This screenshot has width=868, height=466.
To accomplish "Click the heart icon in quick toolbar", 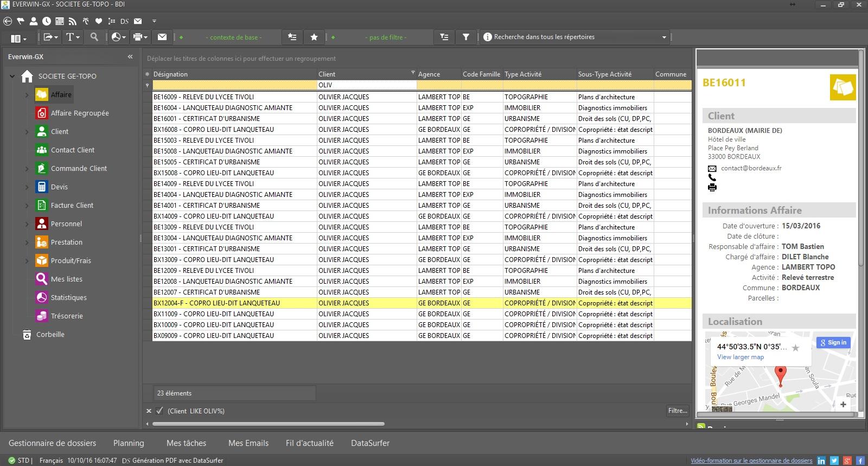I will pyautogui.click(x=99, y=21).
